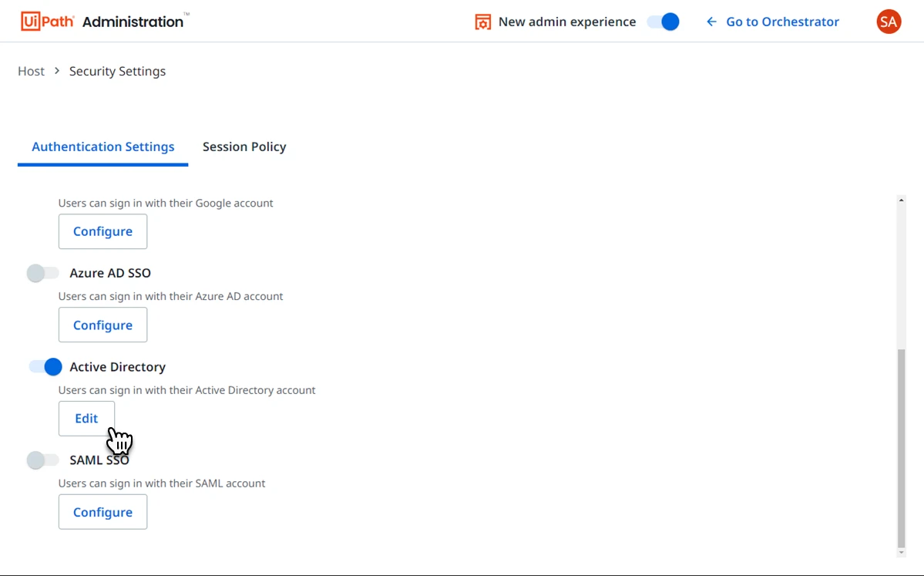Click Configure under SAML SSO
Viewport: 924px width, 576px height.
click(x=102, y=512)
